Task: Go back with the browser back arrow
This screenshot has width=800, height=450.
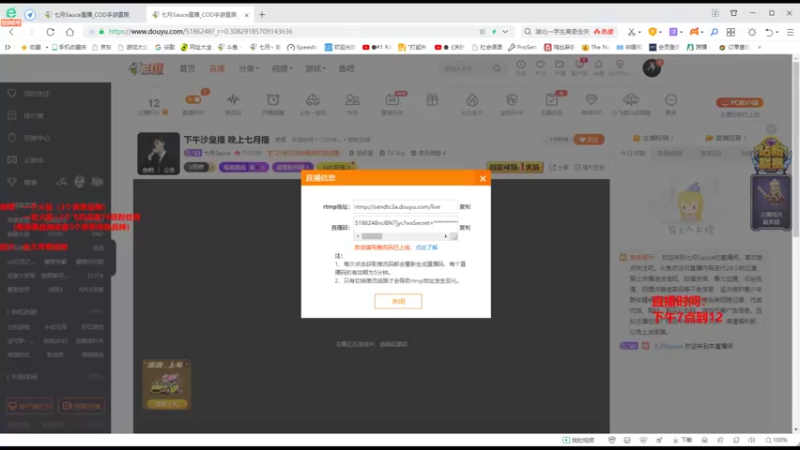Action: point(11,32)
